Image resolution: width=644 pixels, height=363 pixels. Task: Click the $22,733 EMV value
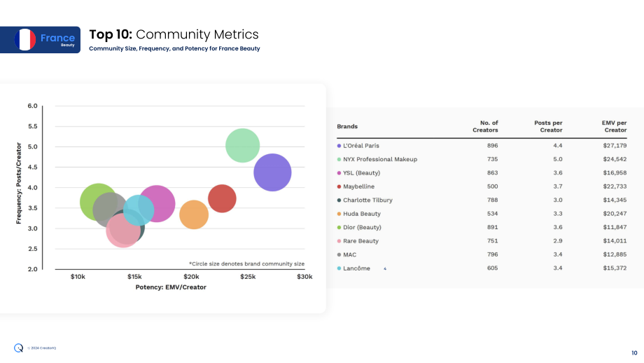pyautogui.click(x=615, y=186)
